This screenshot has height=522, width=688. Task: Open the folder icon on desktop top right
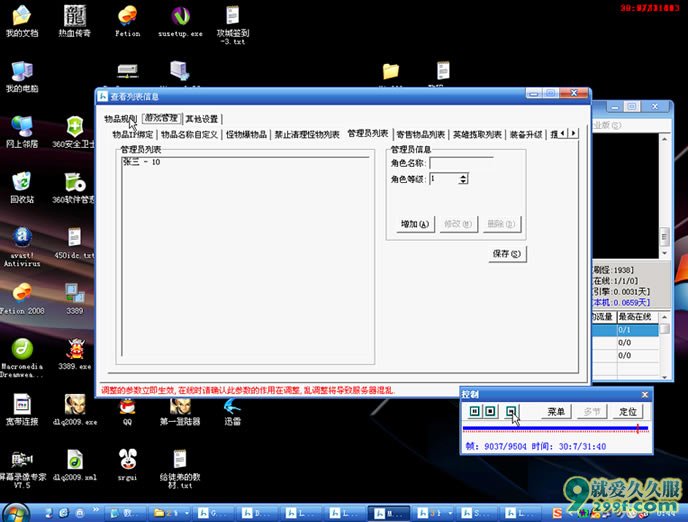click(391, 72)
